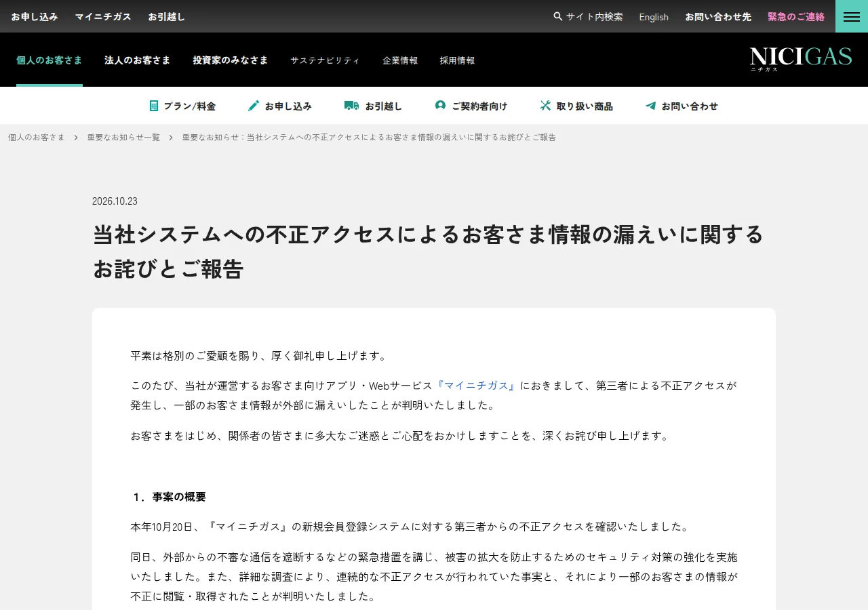Open top bar お申し込み link

[x=35, y=16]
